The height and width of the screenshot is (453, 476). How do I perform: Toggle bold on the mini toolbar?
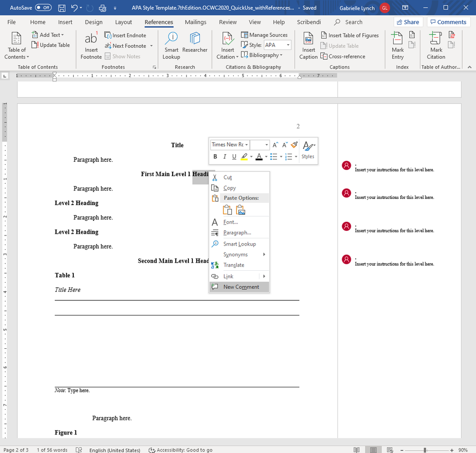pyautogui.click(x=215, y=157)
